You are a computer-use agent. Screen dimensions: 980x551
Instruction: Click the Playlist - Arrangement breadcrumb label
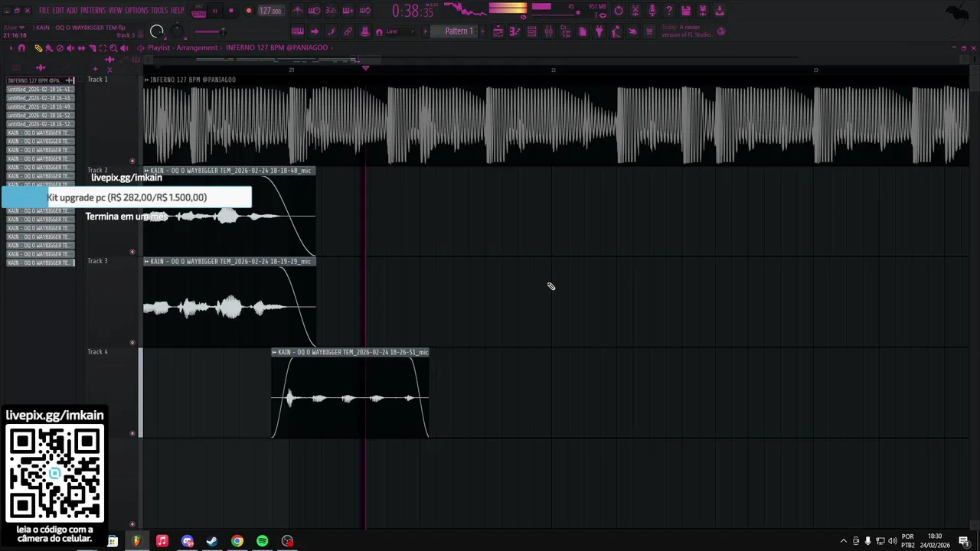[x=182, y=47]
